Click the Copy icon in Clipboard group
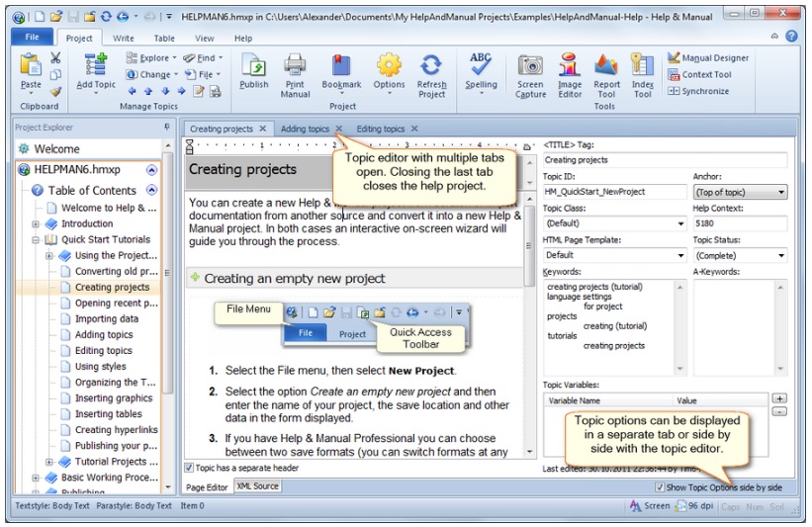The width and height of the screenshot is (812, 527). (x=55, y=74)
